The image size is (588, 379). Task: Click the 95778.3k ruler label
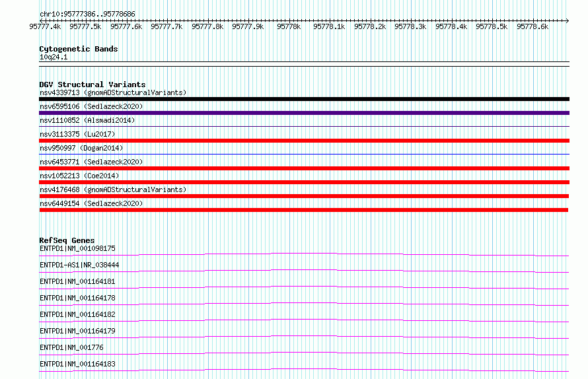[410, 26]
